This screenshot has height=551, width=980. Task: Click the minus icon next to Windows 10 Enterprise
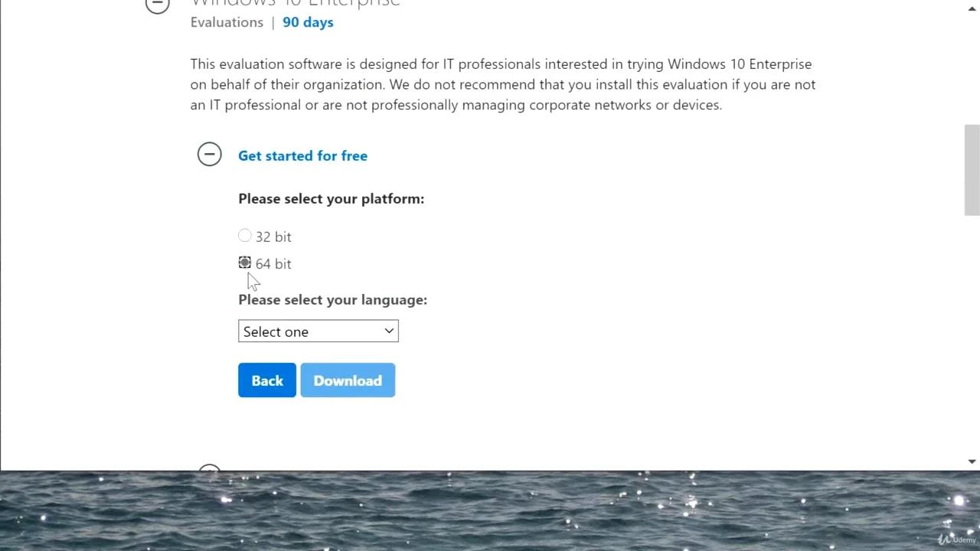(157, 5)
